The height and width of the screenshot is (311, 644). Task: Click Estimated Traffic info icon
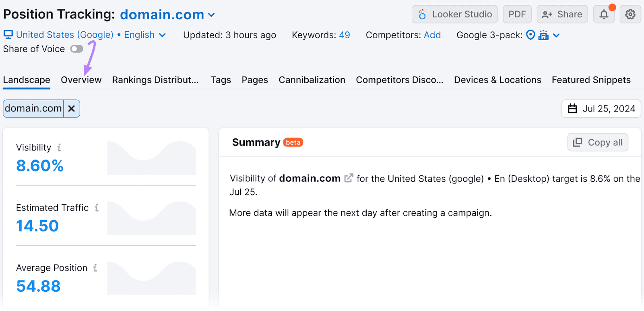click(x=97, y=208)
